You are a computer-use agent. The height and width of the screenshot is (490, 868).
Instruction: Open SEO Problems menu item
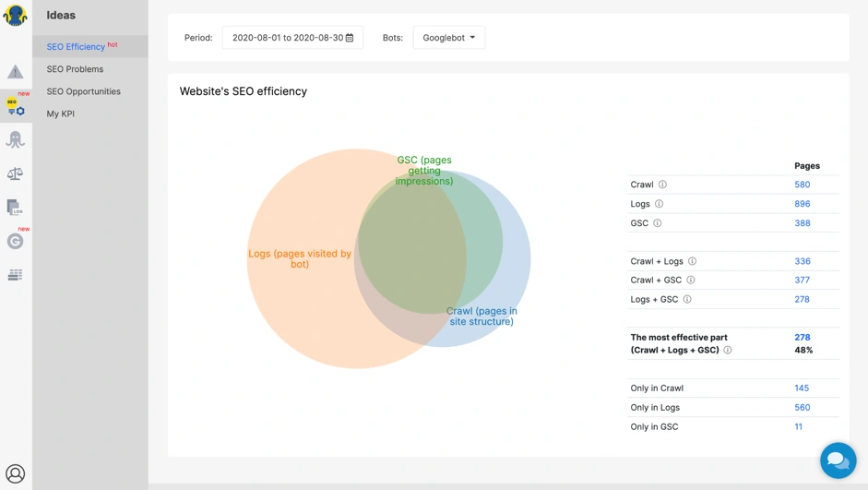pos(75,69)
